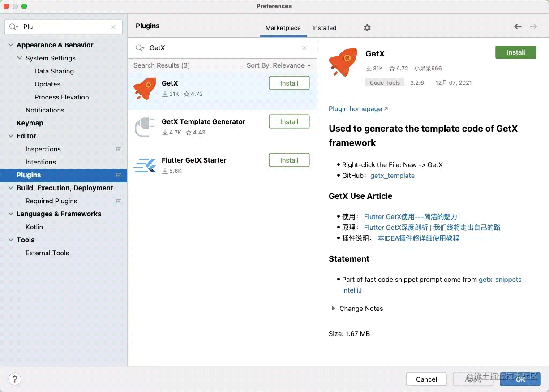Expand the Change Notes disclosure triangle
The height and width of the screenshot is (392, 549).
[333, 309]
